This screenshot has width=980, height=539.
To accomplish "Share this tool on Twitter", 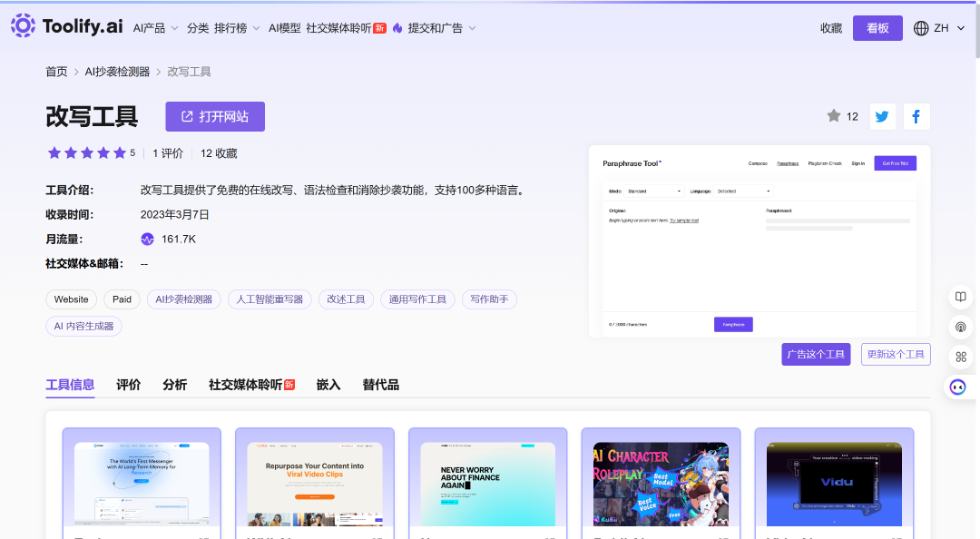I will pos(883,116).
